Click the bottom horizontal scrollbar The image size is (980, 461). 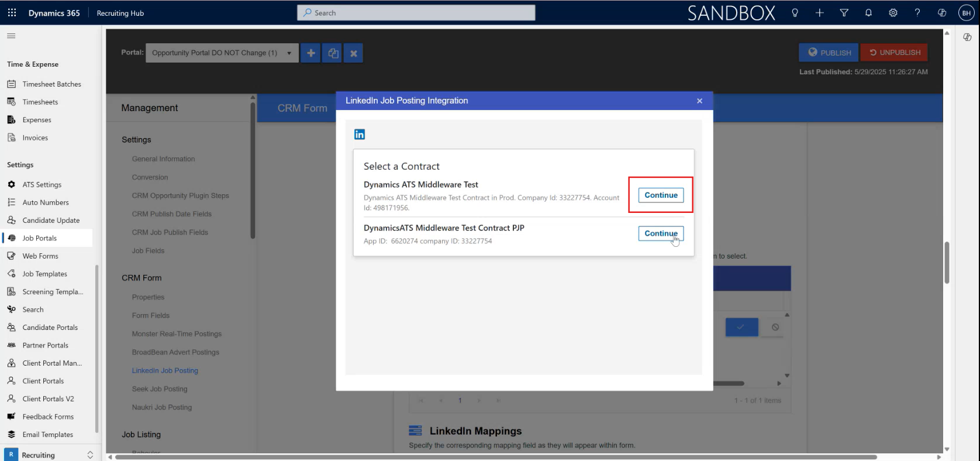tap(496, 457)
